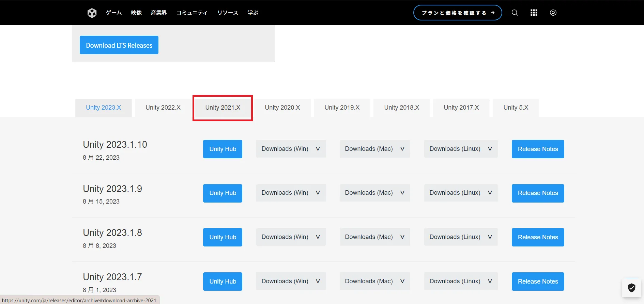
Task: Open Release Notes for Unity 2023.1.7
Action: pyautogui.click(x=538, y=282)
